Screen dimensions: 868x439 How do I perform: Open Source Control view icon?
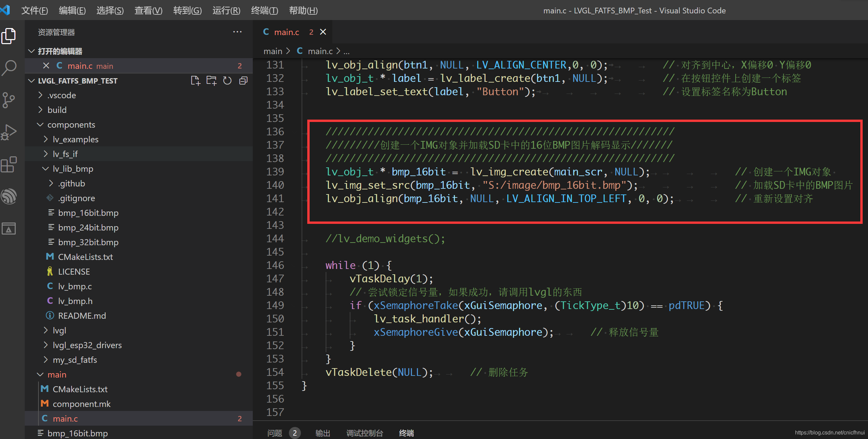tap(9, 100)
